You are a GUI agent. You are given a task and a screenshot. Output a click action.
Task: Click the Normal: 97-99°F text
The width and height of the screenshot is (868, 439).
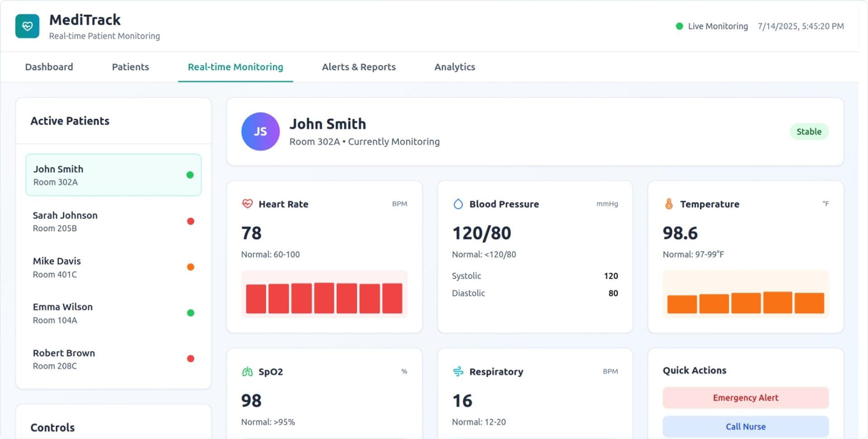(x=693, y=254)
